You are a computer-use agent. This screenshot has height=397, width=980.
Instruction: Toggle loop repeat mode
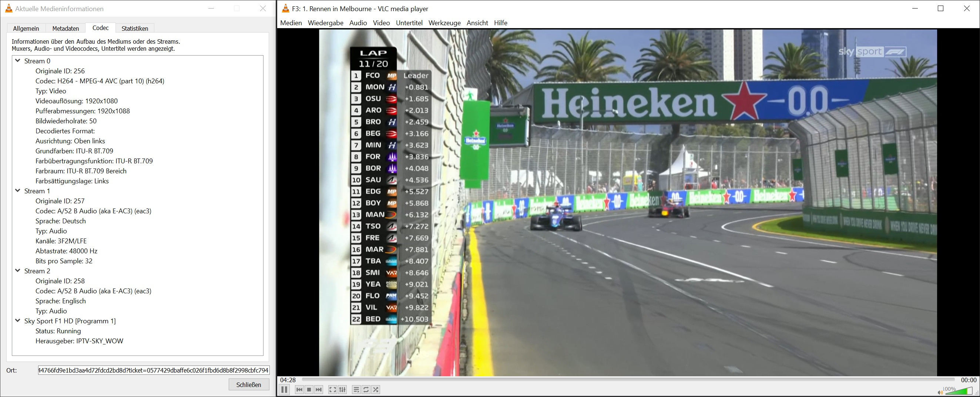pos(366,389)
